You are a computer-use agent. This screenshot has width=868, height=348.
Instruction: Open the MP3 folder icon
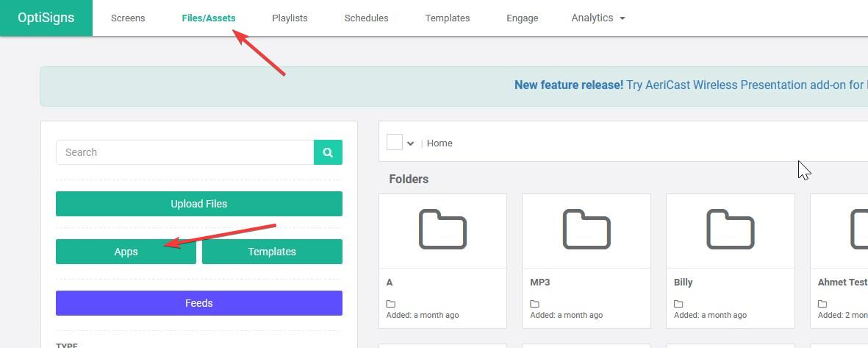[586, 229]
